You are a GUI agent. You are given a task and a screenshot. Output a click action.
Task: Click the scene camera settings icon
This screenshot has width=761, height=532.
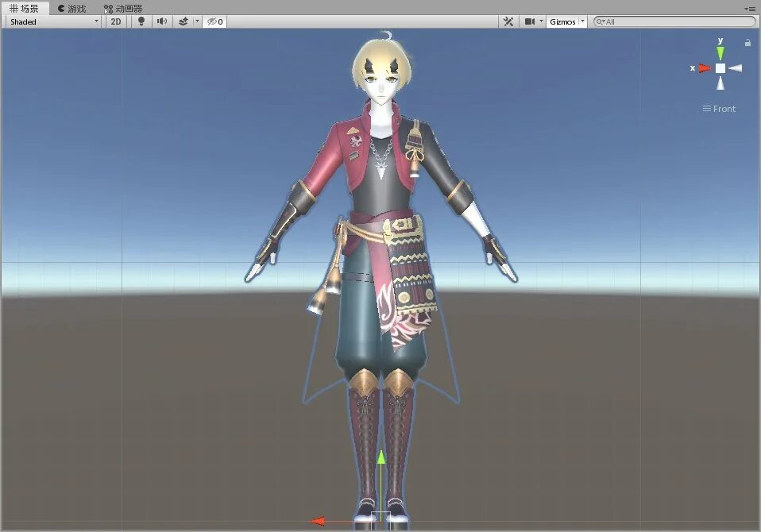[530, 21]
